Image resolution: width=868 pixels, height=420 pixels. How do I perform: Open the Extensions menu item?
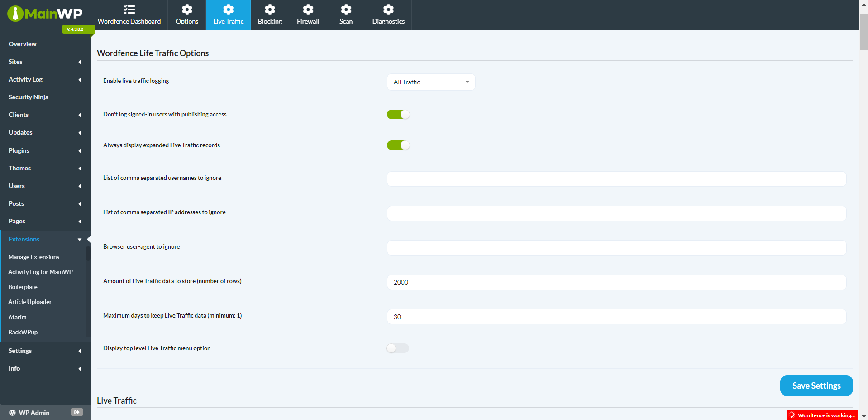tap(24, 239)
